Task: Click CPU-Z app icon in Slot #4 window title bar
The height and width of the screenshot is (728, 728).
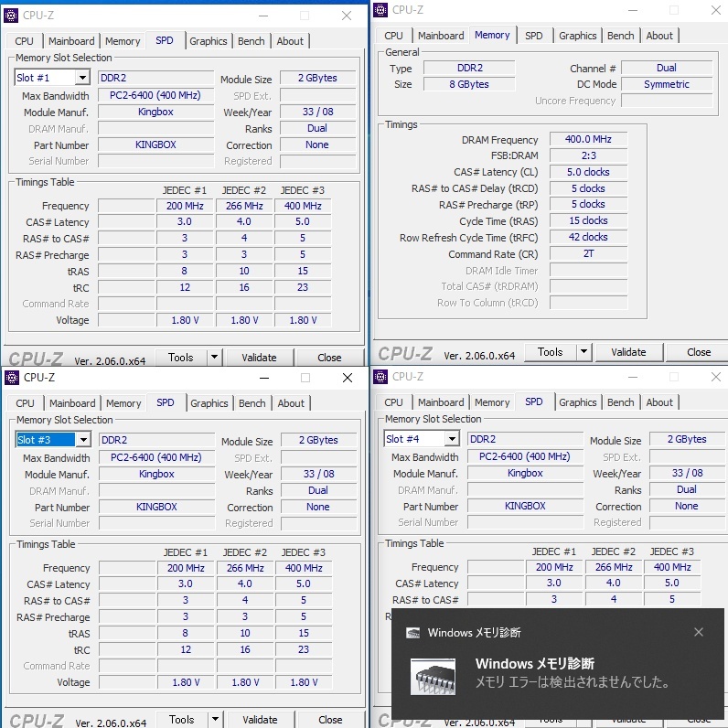Action: (x=380, y=377)
